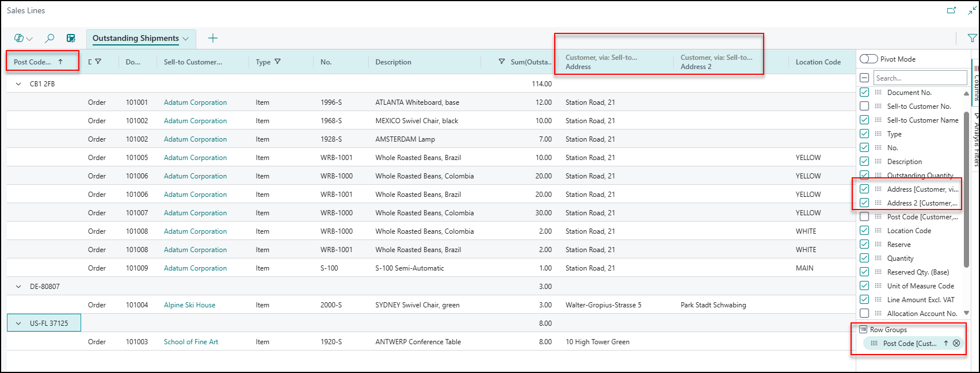This screenshot has width=980, height=373.
Task: Uncheck the Address 2 [Customer checkbox
Action: pos(864,203)
